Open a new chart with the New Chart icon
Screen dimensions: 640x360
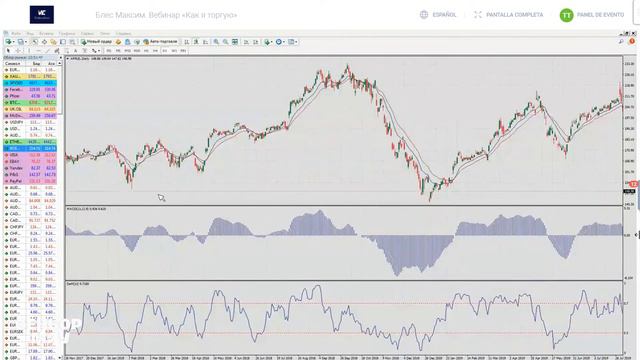coord(8,42)
